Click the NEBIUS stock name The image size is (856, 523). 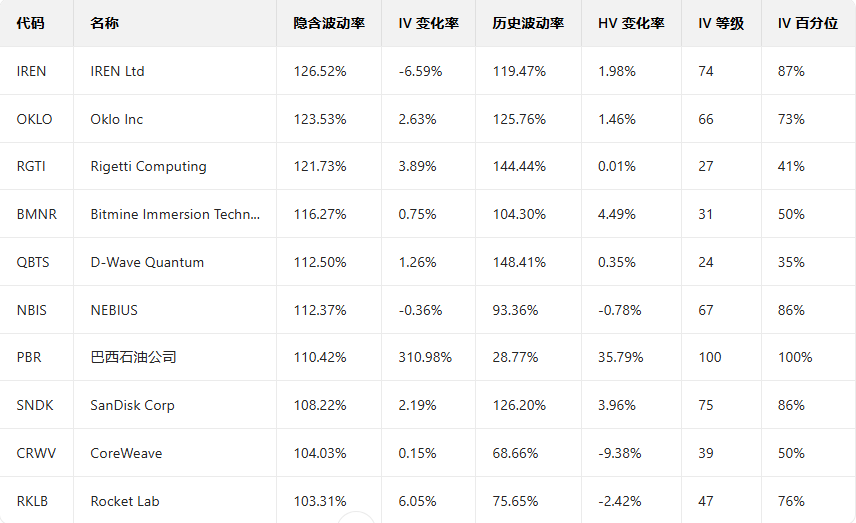click(114, 310)
